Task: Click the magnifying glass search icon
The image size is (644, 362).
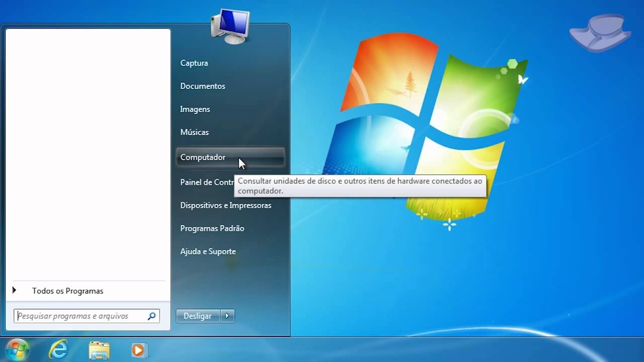Action: (x=151, y=316)
